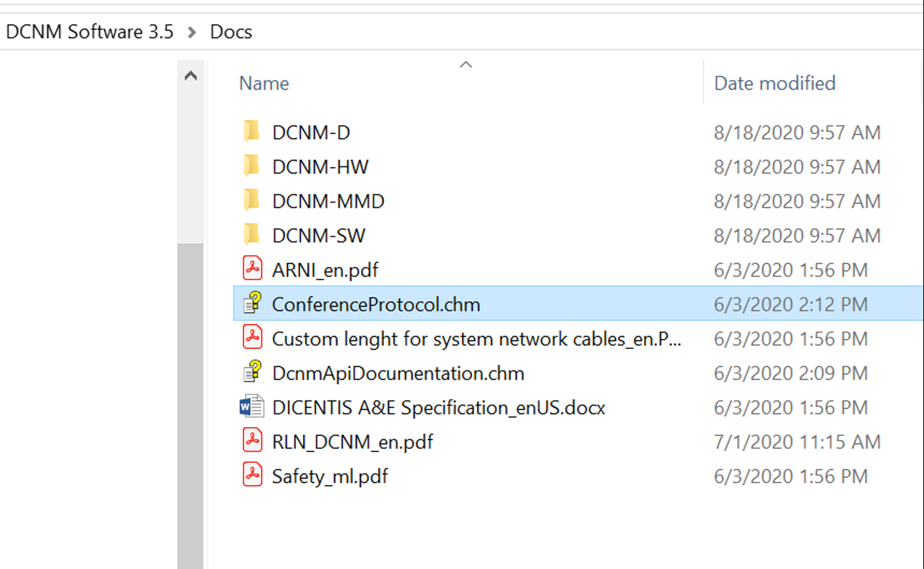The width and height of the screenshot is (924, 569).
Task: Click the DCNM-D folder icon
Action: point(251,132)
